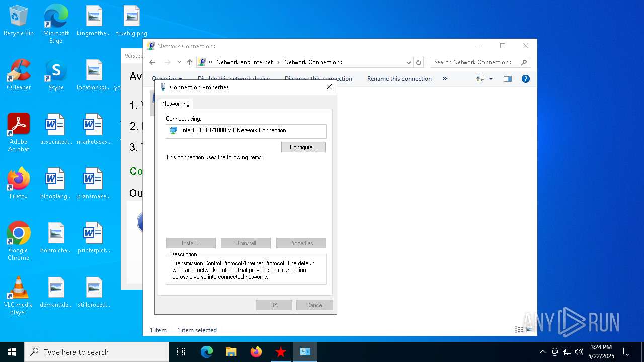Select the truebig.png desktop file

(131, 21)
